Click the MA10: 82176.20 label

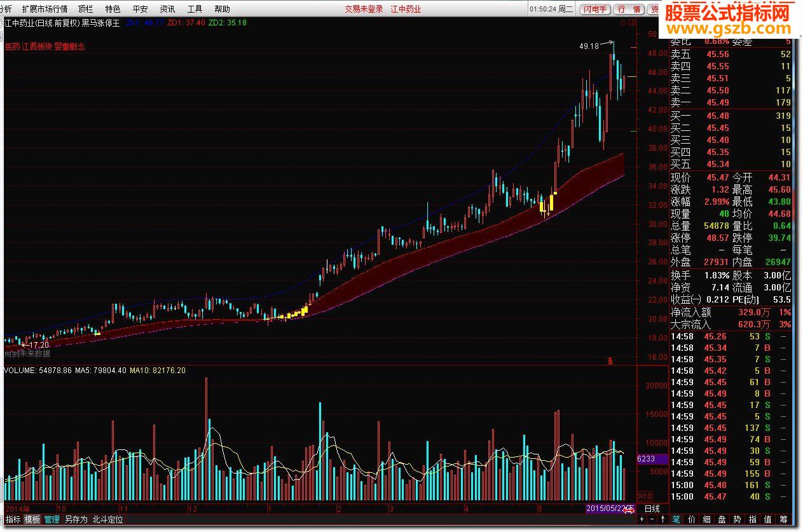click(x=158, y=370)
